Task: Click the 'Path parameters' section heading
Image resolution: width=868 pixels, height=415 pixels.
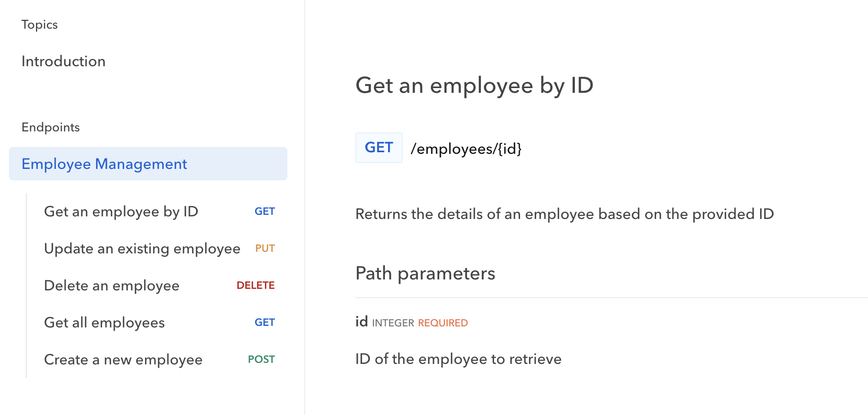Action: pyautogui.click(x=425, y=273)
